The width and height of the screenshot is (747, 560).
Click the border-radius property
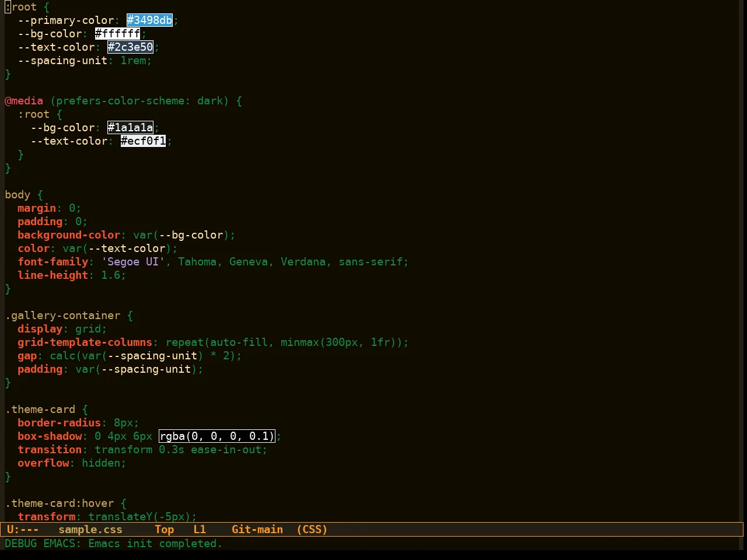point(60,423)
